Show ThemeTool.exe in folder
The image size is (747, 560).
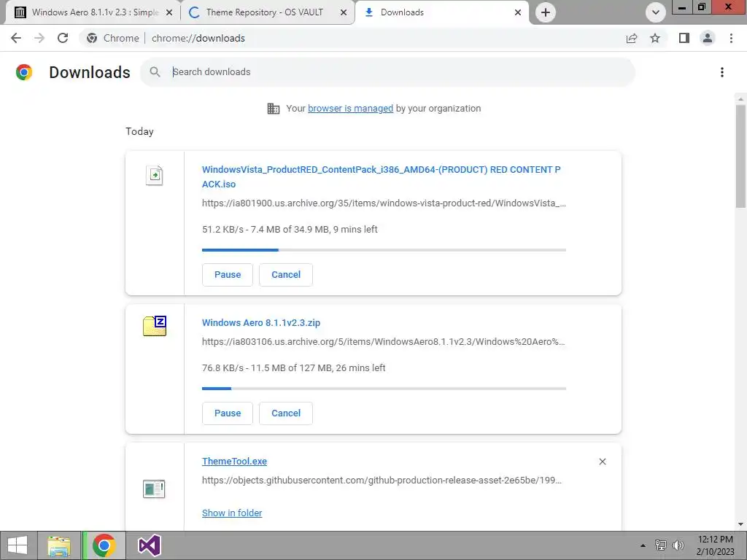[232, 513]
